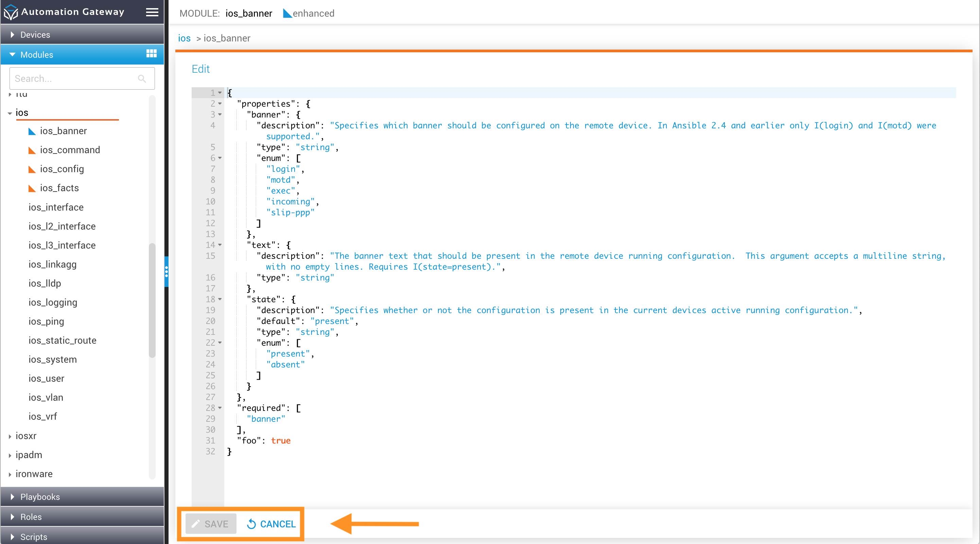Select ios_system module

[x=52, y=360]
